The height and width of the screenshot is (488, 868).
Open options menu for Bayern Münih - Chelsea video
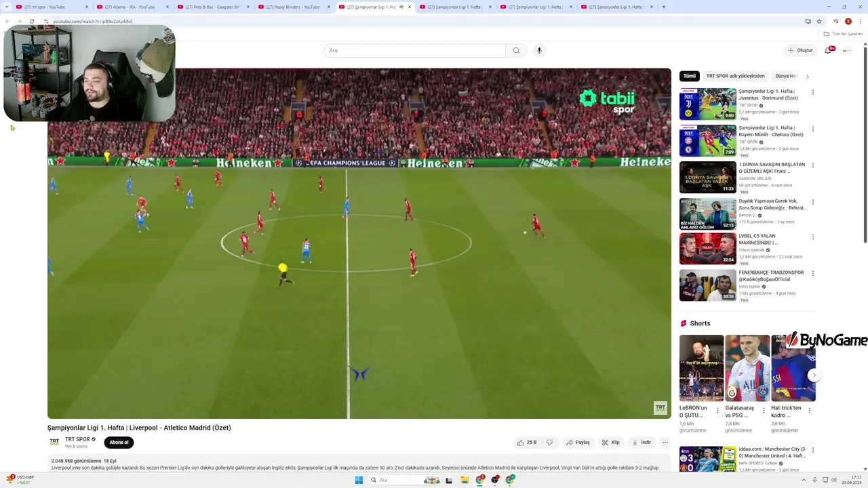coord(813,129)
